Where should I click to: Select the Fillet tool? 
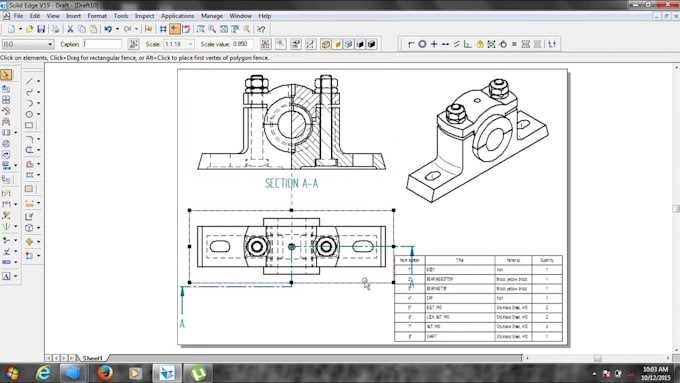click(29, 139)
